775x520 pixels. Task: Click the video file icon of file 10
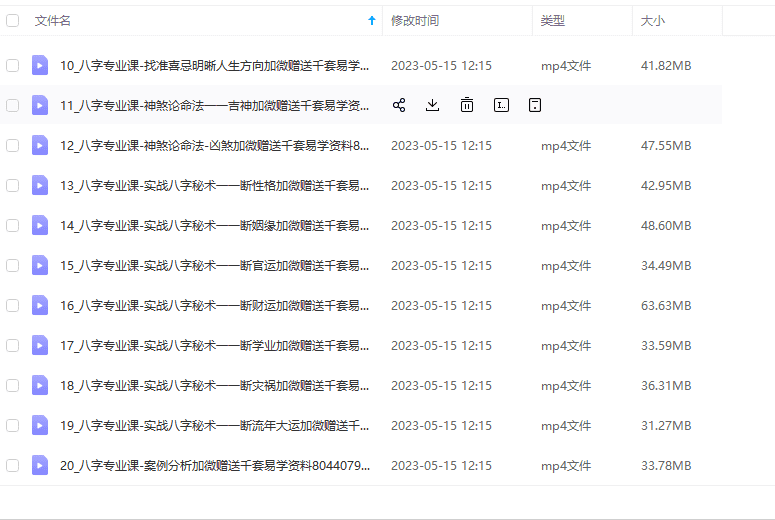tap(40, 66)
